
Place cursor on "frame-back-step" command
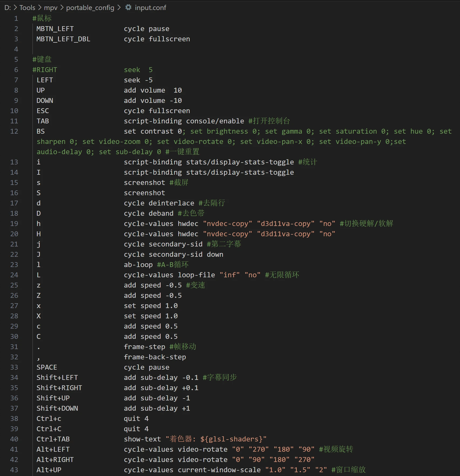pos(155,357)
